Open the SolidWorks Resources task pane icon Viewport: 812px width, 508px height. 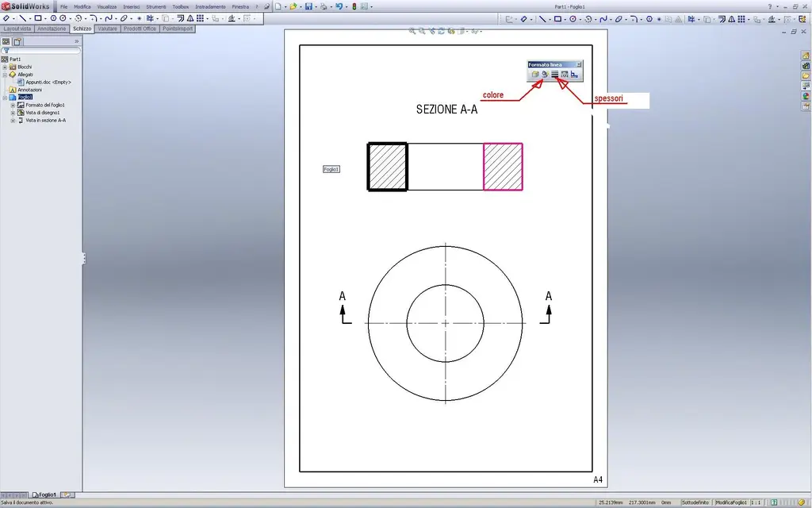pos(806,56)
